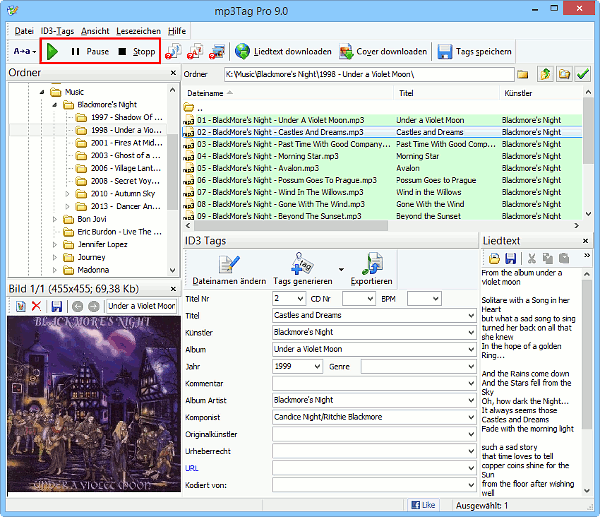Delete cover with red X icon
This screenshot has height=517, width=600.
pyautogui.click(x=36, y=306)
